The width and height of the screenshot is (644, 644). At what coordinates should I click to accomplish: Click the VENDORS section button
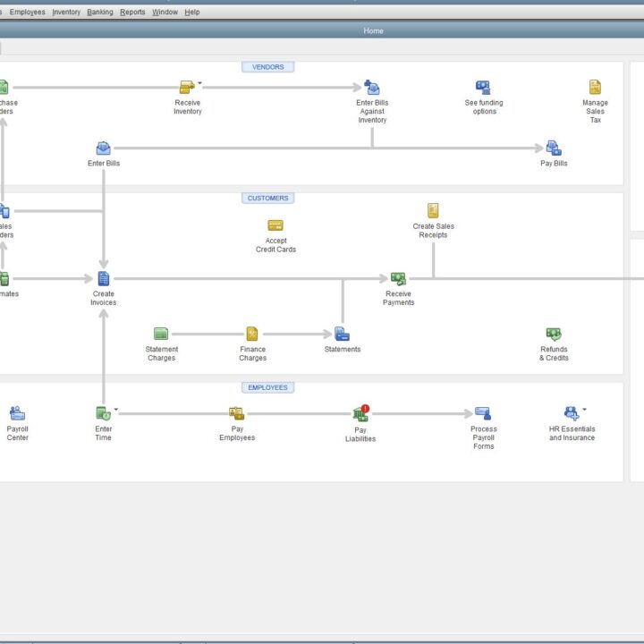tap(267, 67)
